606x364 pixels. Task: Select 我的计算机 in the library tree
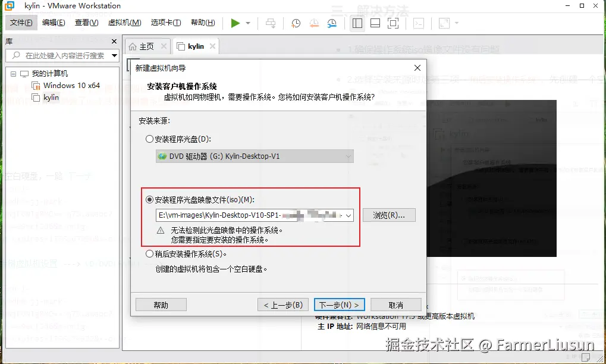click(x=49, y=73)
